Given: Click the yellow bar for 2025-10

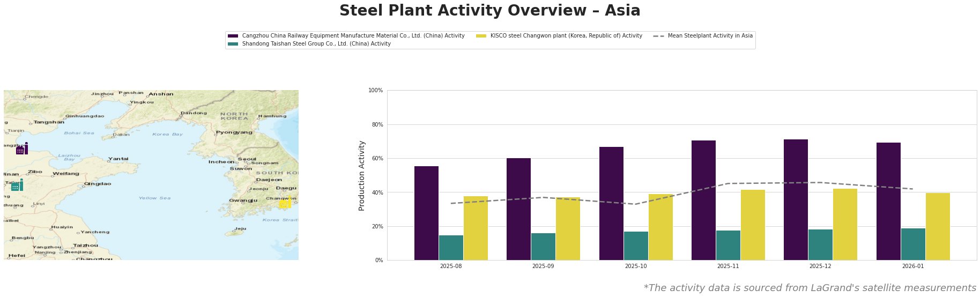Looking at the screenshot, I should pos(660,227).
